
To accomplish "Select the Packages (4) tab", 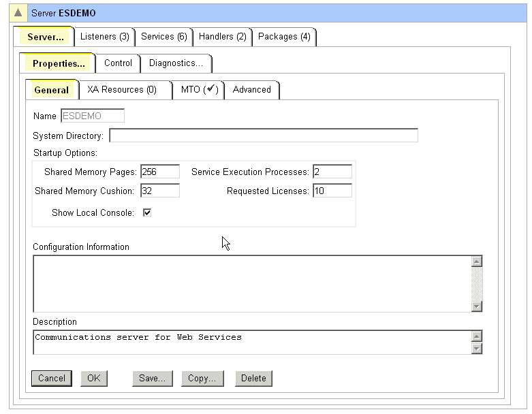I will tap(284, 37).
